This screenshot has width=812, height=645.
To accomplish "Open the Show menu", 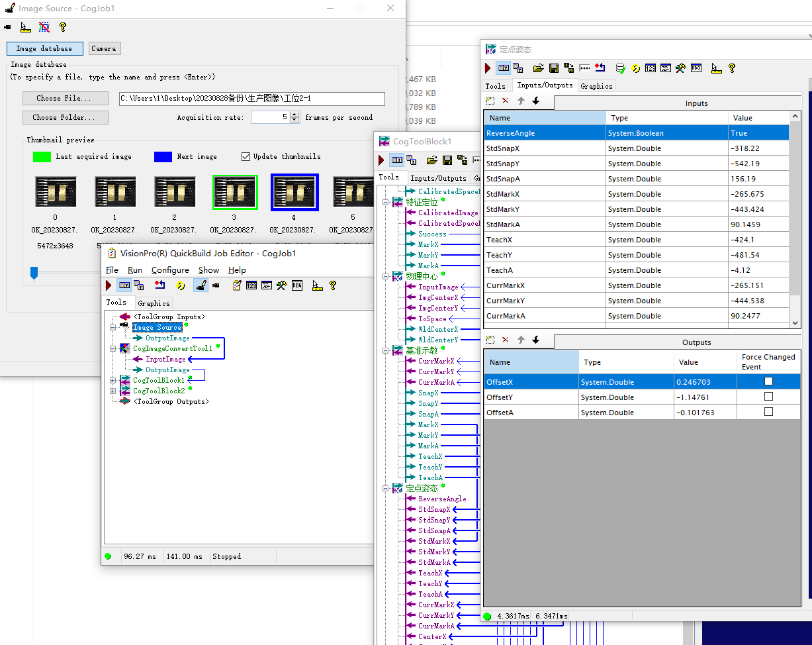I will [208, 270].
